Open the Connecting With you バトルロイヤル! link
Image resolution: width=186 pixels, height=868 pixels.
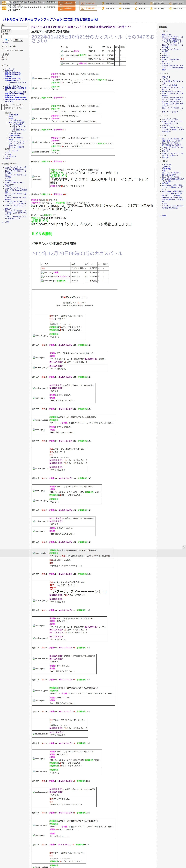(16, 100)
